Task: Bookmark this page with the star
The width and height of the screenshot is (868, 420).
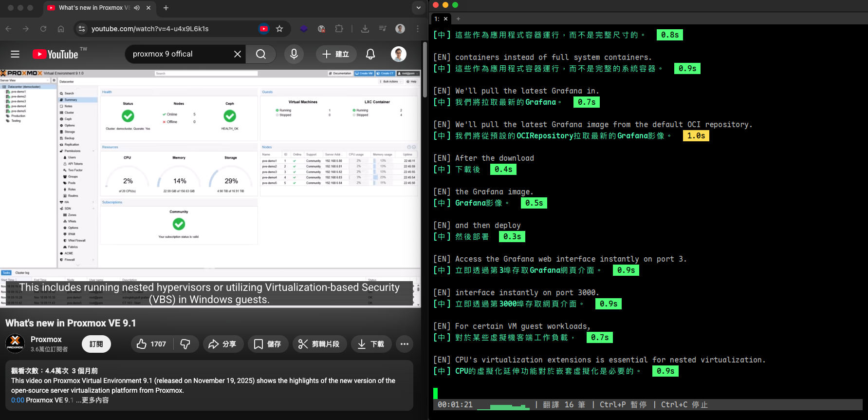Action: click(x=279, y=29)
